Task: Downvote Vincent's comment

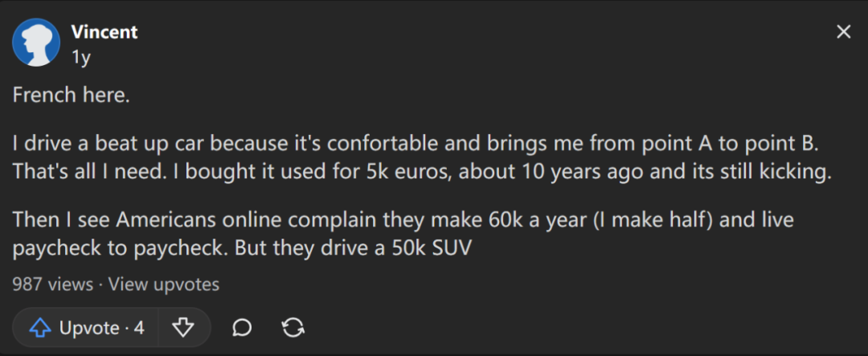Action: (x=183, y=329)
